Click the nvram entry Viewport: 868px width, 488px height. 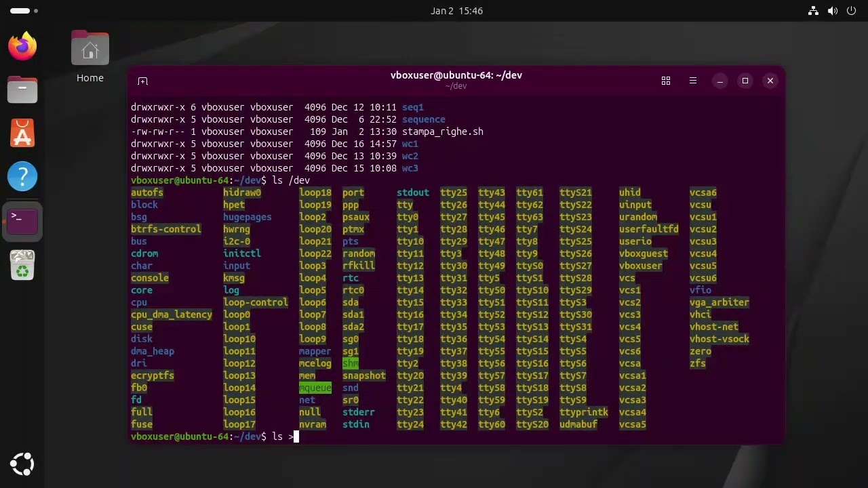pyautogui.click(x=313, y=424)
